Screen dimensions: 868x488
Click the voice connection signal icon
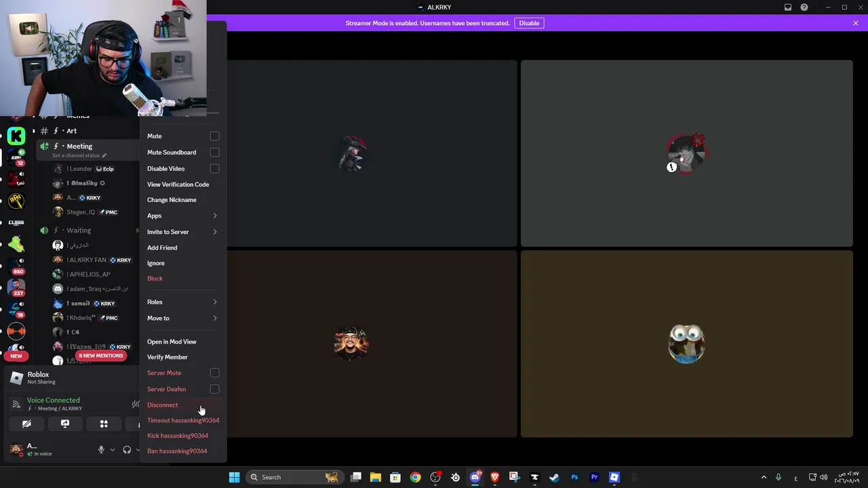(x=16, y=404)
